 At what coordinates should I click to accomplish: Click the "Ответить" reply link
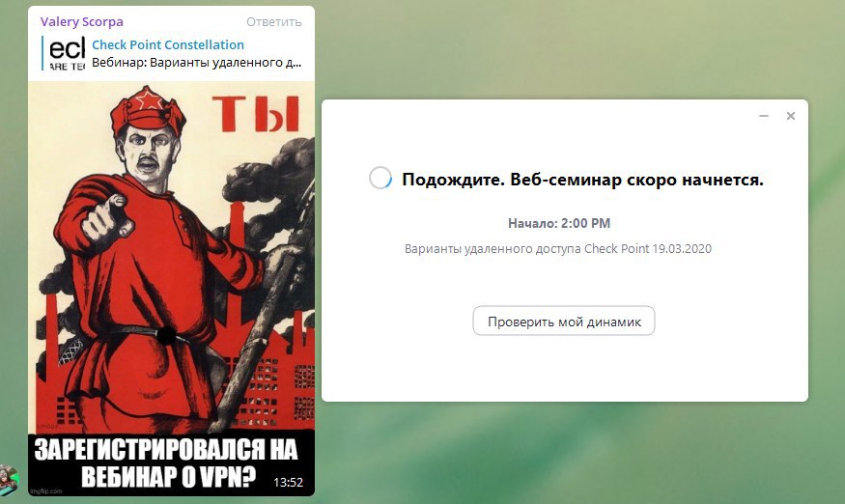coord(273,22)
